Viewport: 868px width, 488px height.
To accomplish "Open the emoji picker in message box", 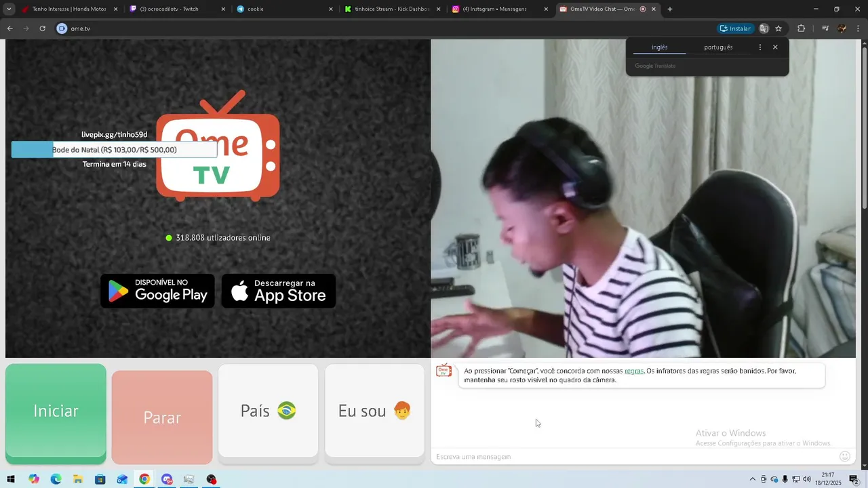I will pos(845,457).
